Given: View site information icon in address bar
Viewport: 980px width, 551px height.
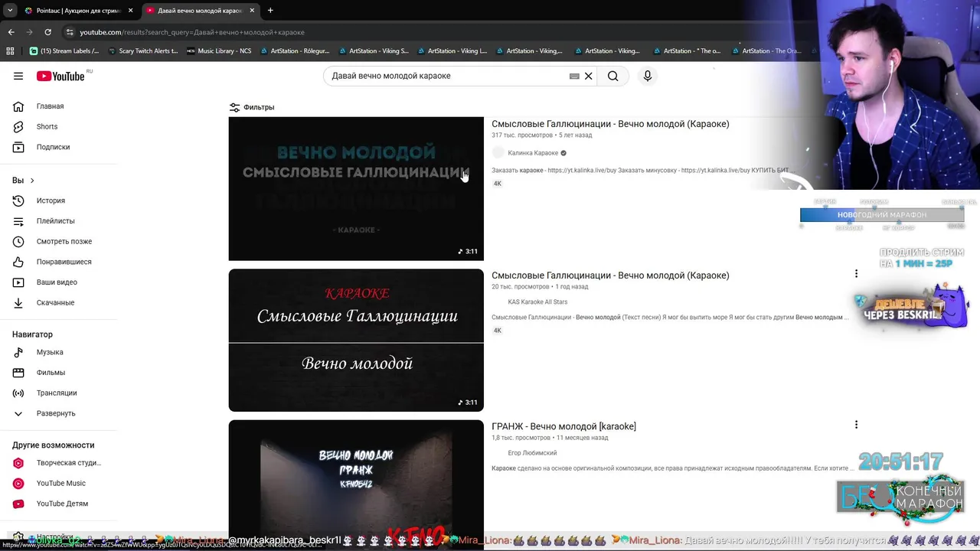Looking at the screenshot, I should tap(70, 32).
